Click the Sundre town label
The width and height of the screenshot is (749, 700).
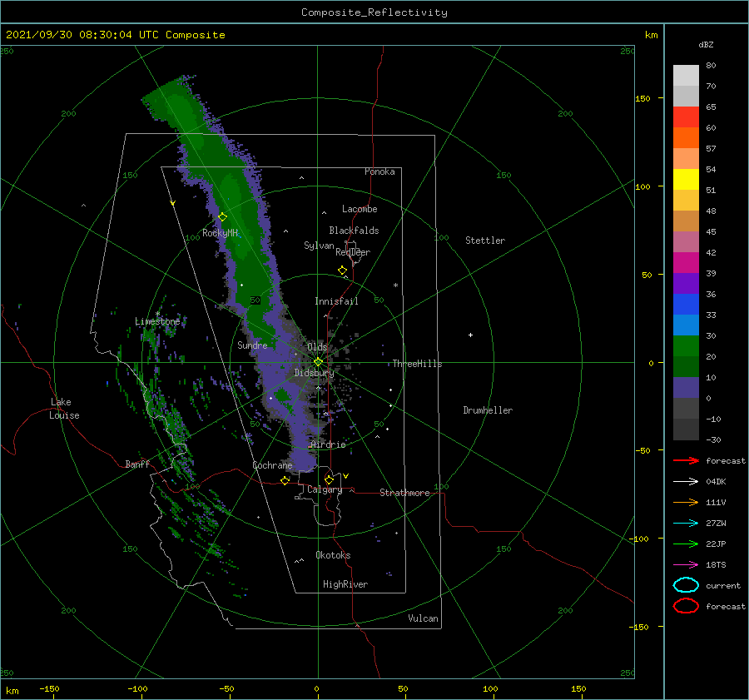click(x=252, y=345)
